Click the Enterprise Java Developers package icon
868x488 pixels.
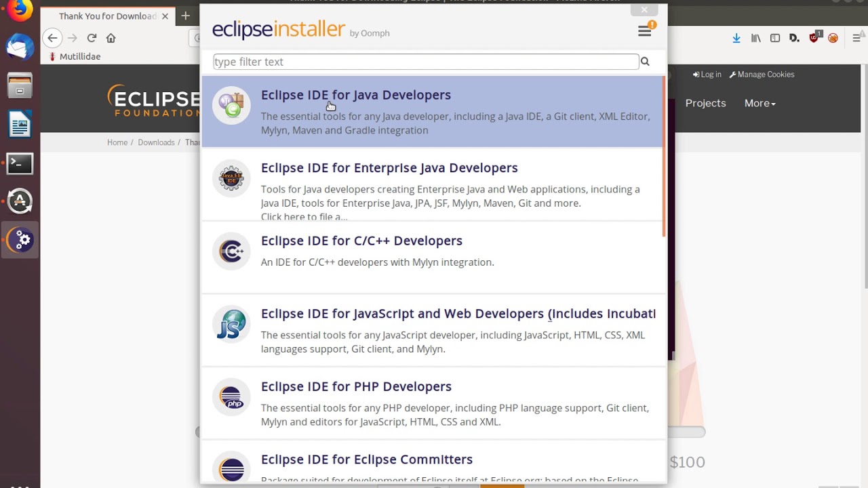coord(231,178)
